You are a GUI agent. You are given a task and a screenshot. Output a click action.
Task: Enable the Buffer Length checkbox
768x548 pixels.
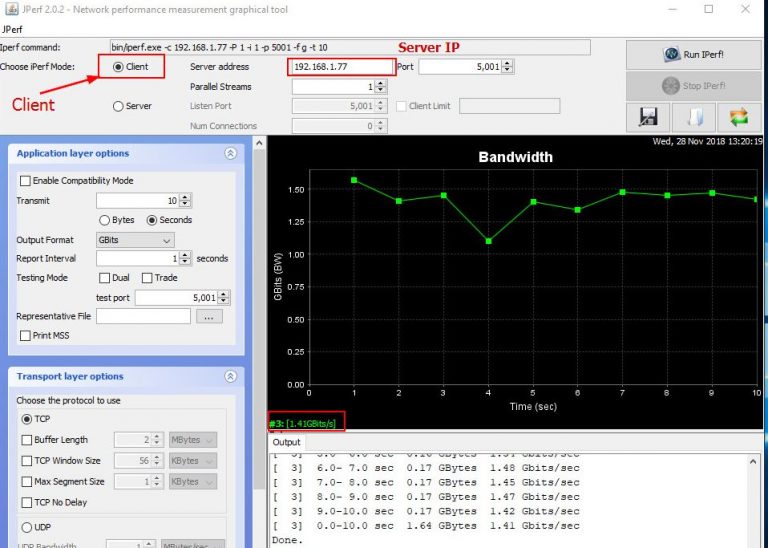[27, 440]
